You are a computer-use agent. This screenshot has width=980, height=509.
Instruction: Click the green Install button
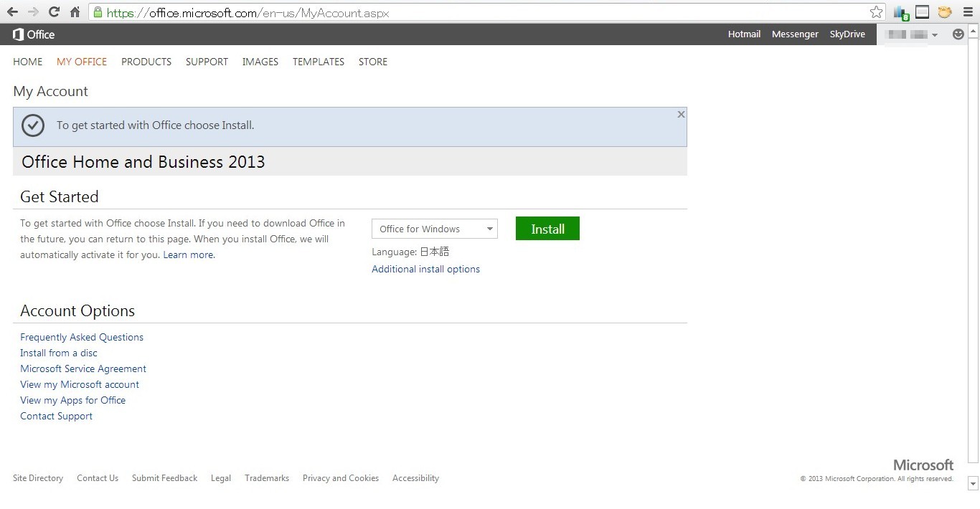[547, 229]
